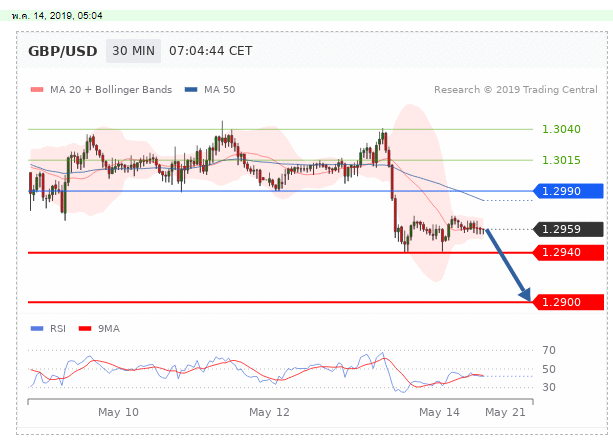Click the 07:04:44 CET timestamp
613x441 pixels.
pyautogui.click(x=211, y=51)
